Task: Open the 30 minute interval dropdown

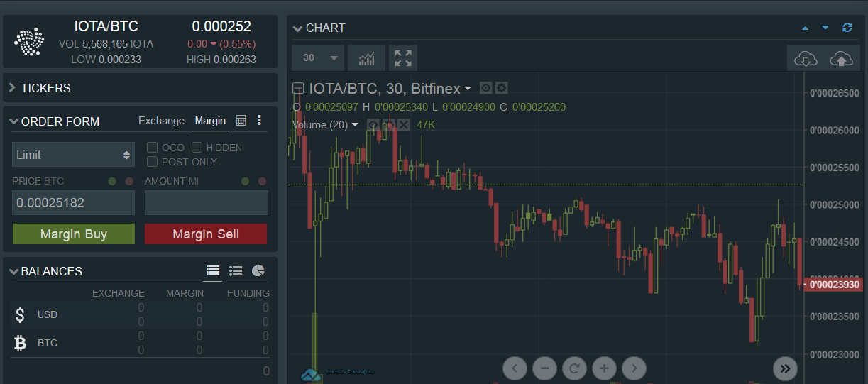Action: [318, 58]
